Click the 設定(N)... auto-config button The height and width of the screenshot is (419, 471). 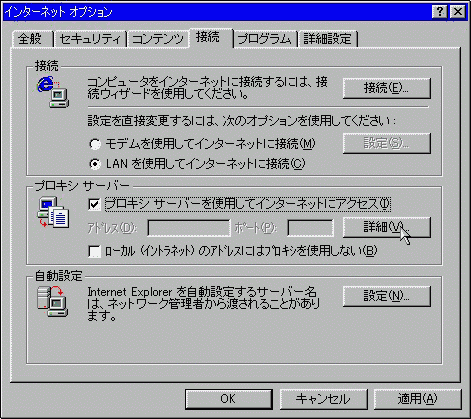(x=387, y=296)
